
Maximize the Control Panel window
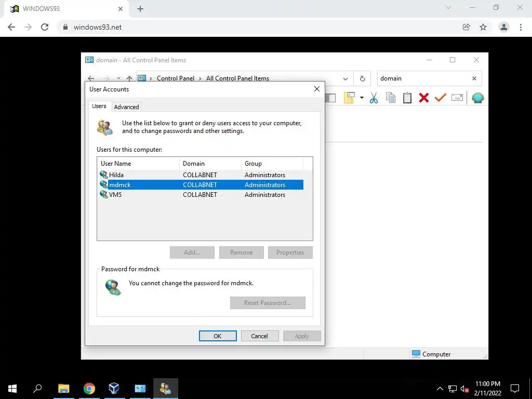click(x=453, y=60)
